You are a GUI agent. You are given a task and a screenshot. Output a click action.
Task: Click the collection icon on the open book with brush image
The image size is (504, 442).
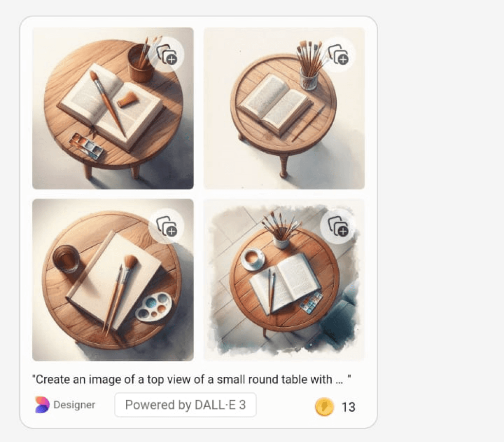pyautogui.click(x=166, y=55)
